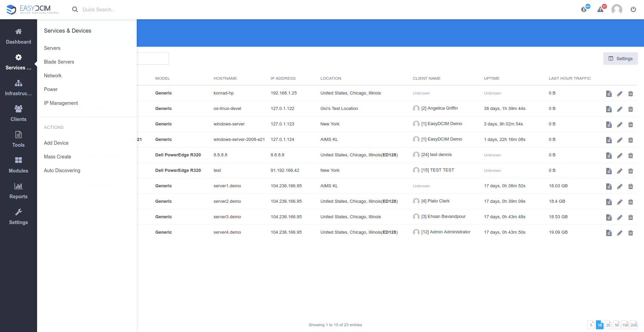The height and width of the screenshot is (332, 644).
Task: Open the Settings wrench icon in sidebar
Action: (x=19, y=212)
